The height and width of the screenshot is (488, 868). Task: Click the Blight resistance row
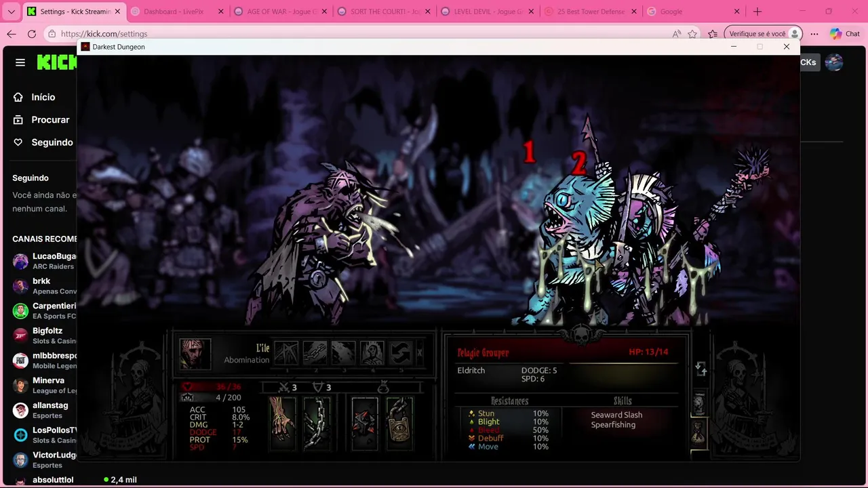point(508,422)
